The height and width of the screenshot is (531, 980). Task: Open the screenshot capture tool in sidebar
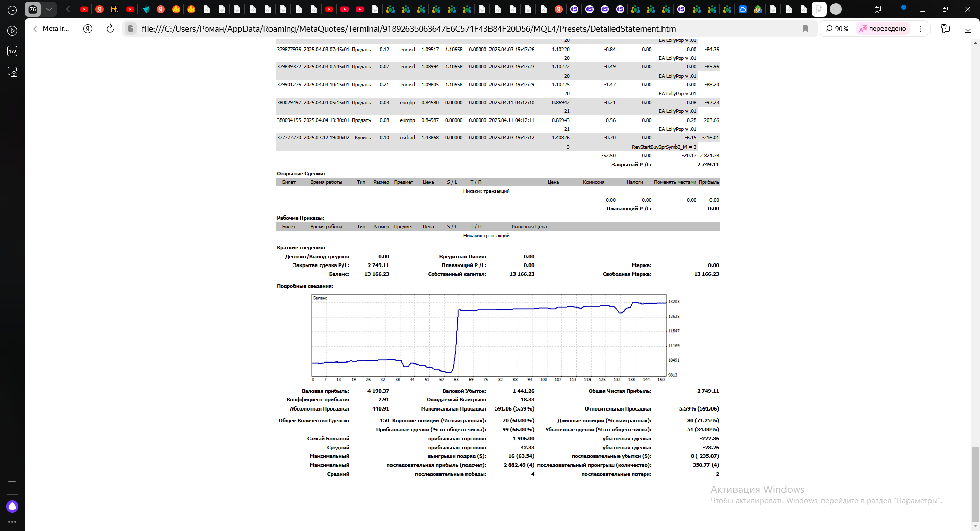coord(12,72)
